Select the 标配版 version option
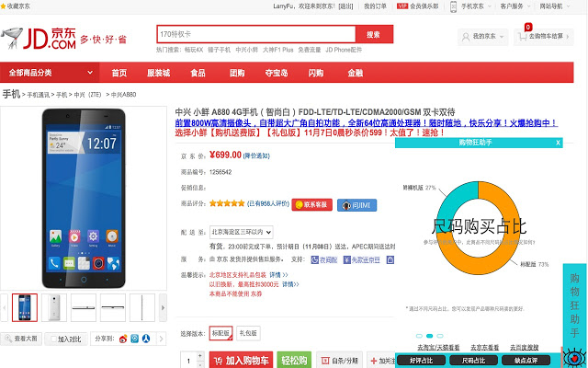The height and width of the screenshot is (368, 588). (220, 333)
